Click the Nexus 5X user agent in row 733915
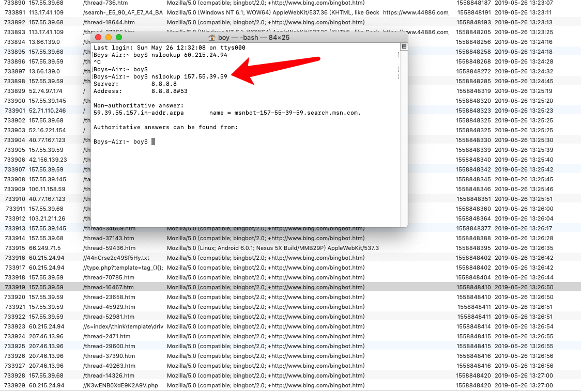Screen dimensions: 581x392 point(273,248)
